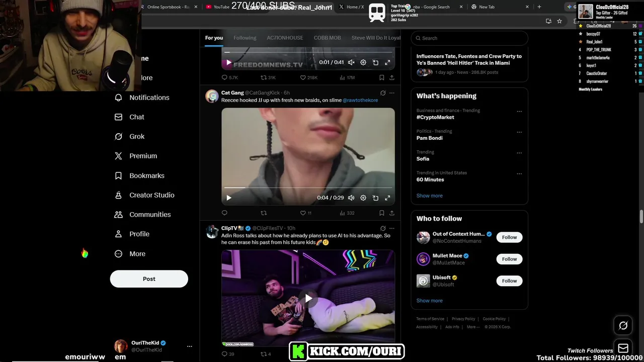Open settings gear on the braids video
This screenshot has width=644, height=362.
[x=363, y=198]
